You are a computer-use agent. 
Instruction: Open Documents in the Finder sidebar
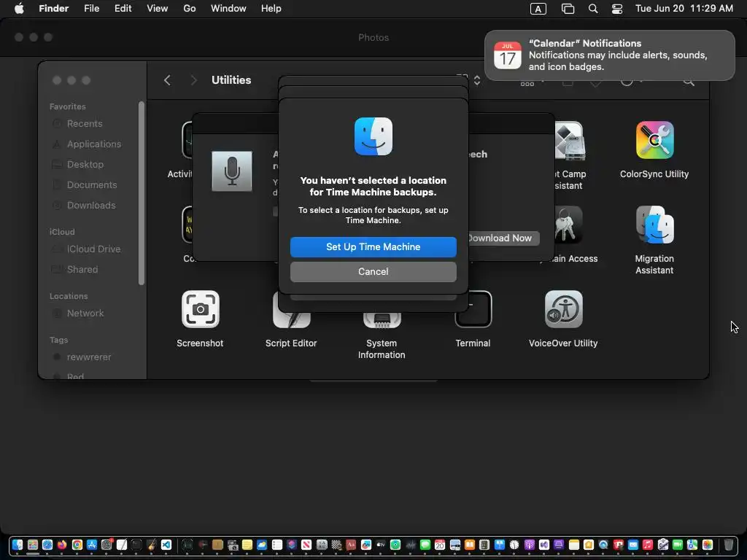(91, 185)
